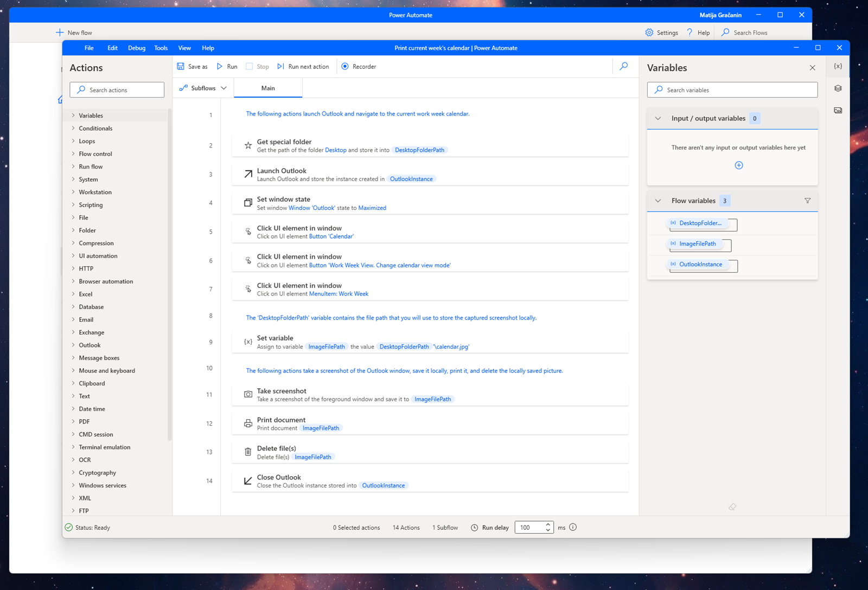The height and width of the screenshot is (590, 868).
Task: Close the Variables panel
Action: pyautogui.click(x=812, y=68)
